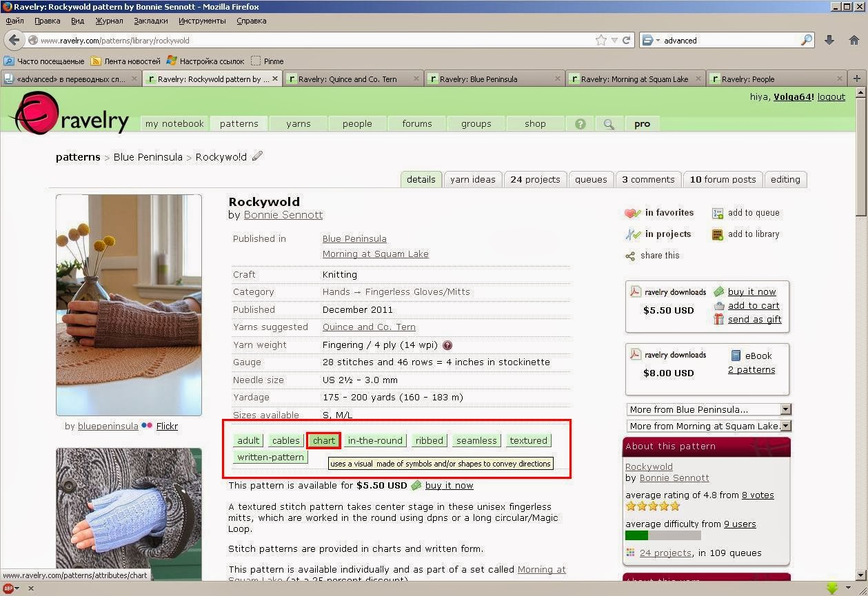Screen dimensions: 868x596
Task: Click the share this icon
Action: point(630,256)
